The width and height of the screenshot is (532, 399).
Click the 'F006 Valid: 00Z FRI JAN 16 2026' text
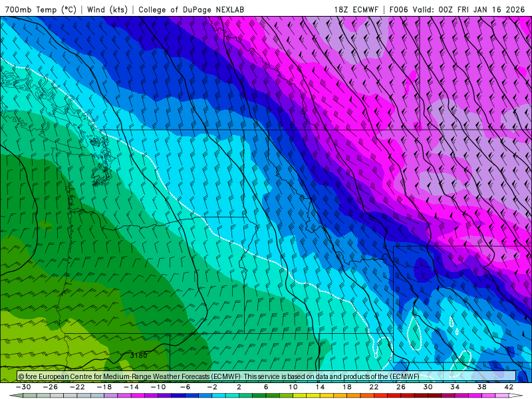pyautogui.click(x=457, y=10)
